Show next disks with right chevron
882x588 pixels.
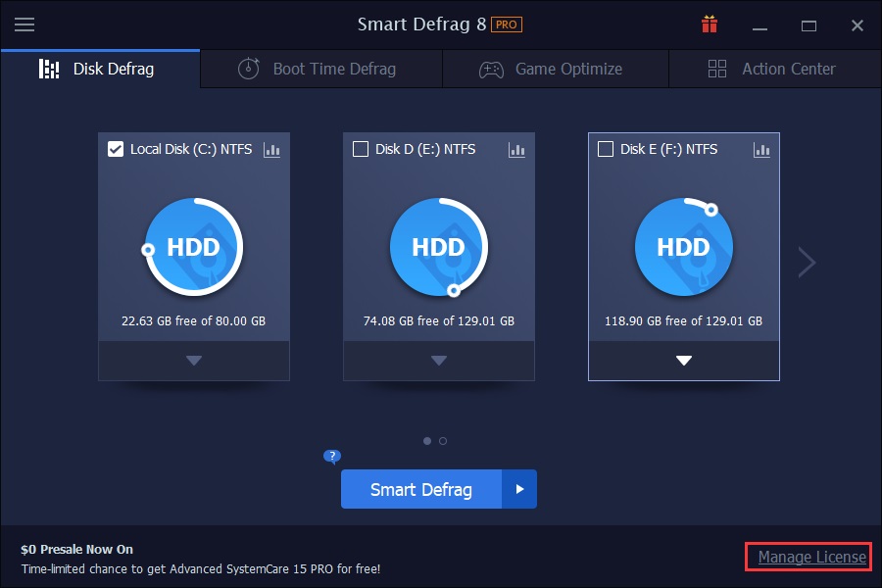click(x=808, y=262)
